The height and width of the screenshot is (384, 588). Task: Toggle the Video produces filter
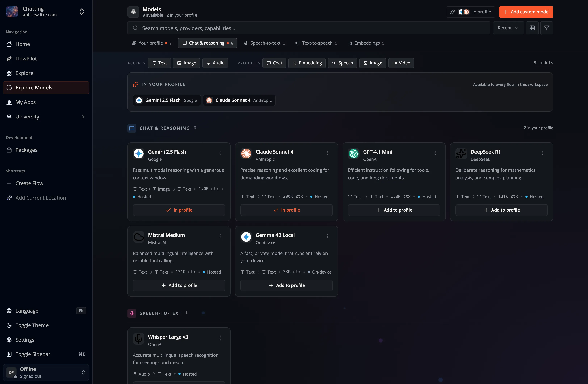401,63
